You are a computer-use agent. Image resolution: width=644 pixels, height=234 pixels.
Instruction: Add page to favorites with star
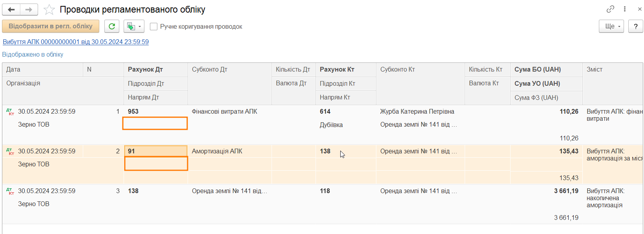49,9
